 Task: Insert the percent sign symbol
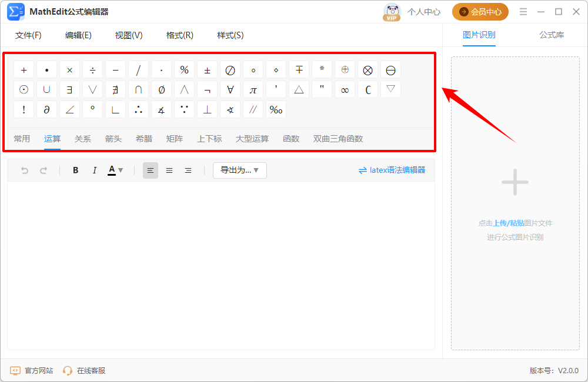click(x=184, y=70)
